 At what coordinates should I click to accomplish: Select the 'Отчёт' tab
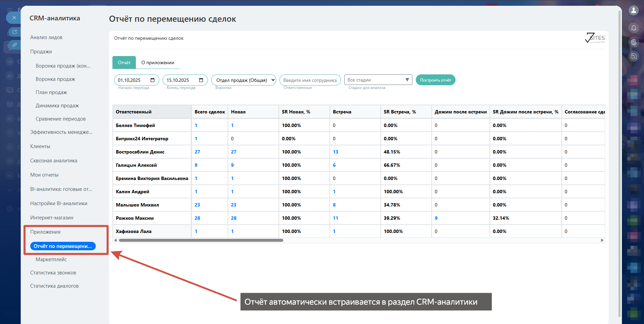(x=124, y=62)
